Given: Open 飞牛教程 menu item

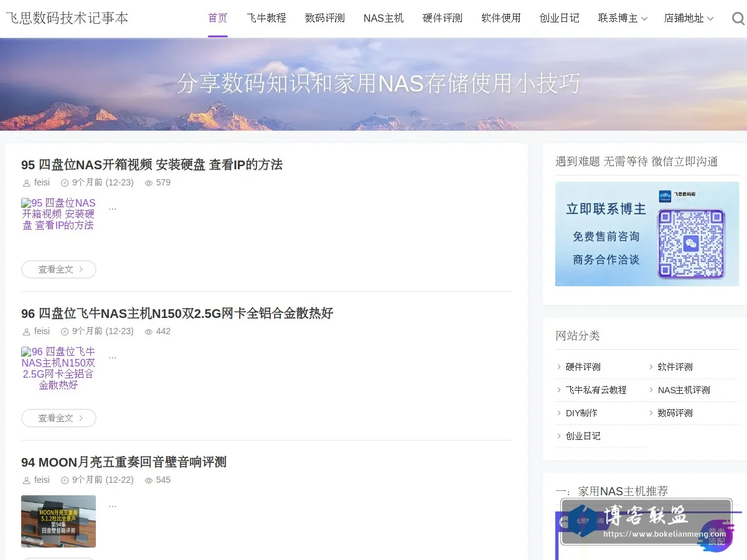Looking at the screenshot, I should tap(266, 18).
